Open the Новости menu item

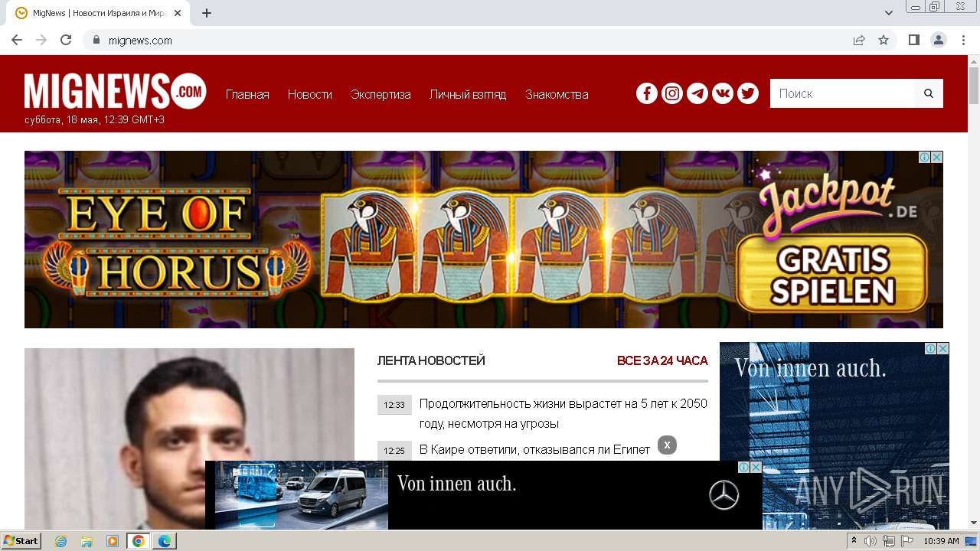pos(310,94)
